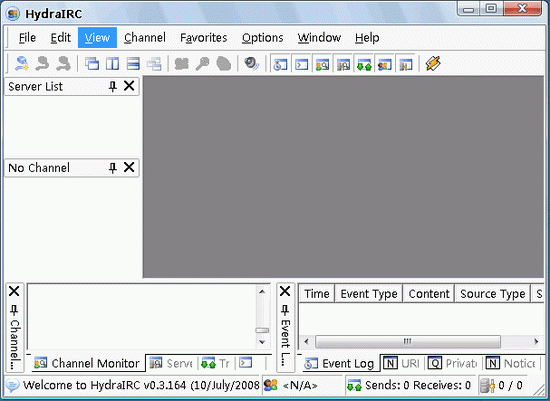Select the Channel Monitor tab
The height and width of the screenshot is (401, 550).
click(x=87, y=363)
